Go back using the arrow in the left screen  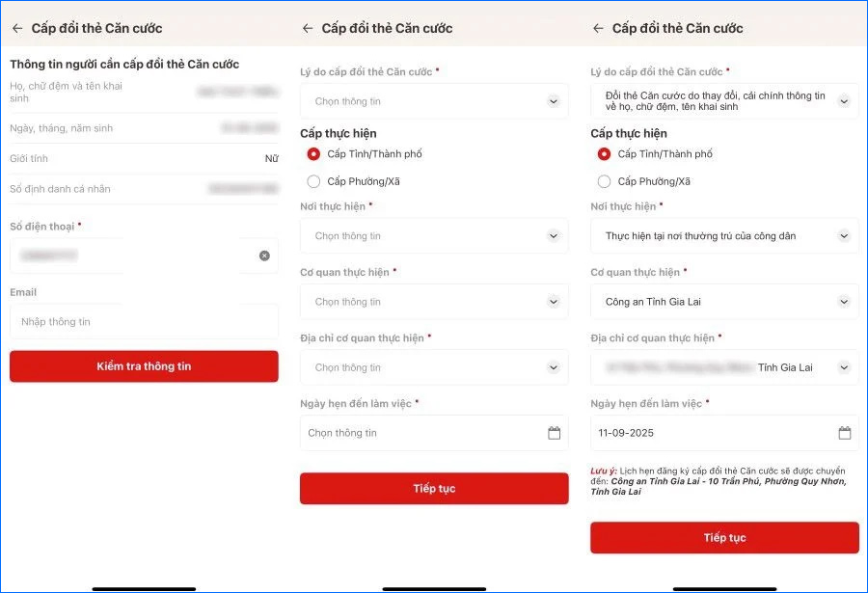pyautogui.click(x=17, y=28)
